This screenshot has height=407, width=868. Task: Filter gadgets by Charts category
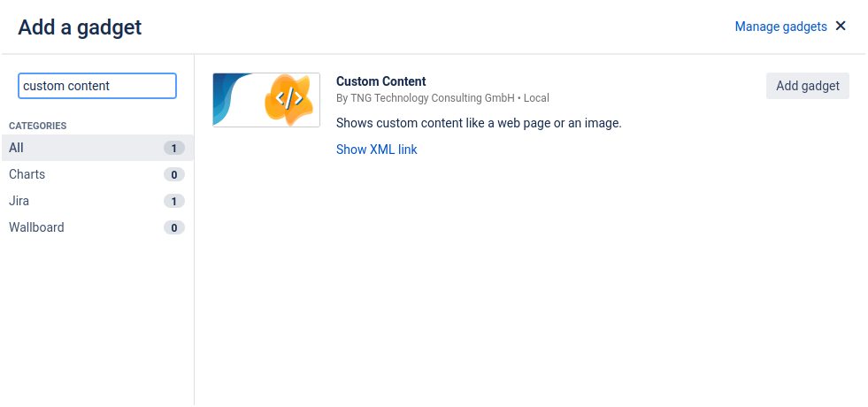pyautogui.click(x=27, y=174)
